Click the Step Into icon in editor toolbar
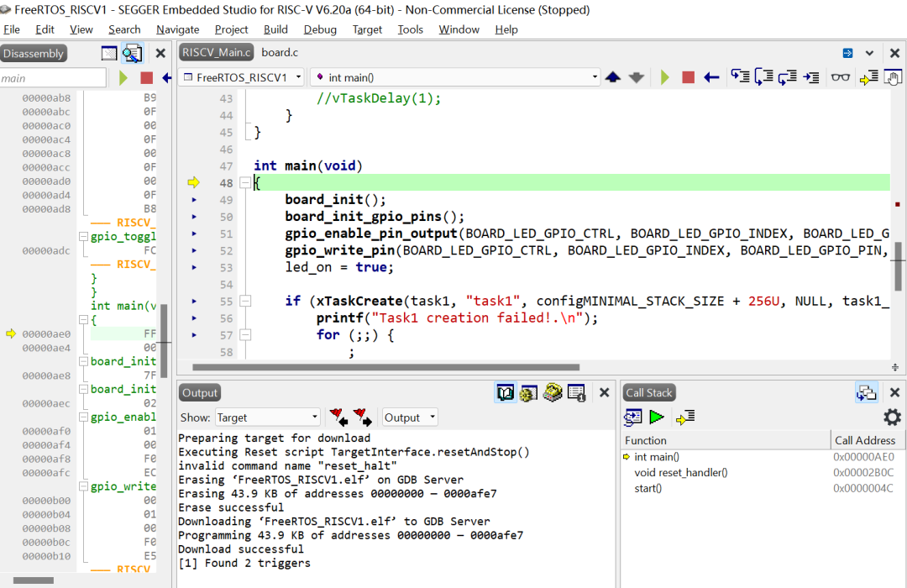 coord(740,77)
